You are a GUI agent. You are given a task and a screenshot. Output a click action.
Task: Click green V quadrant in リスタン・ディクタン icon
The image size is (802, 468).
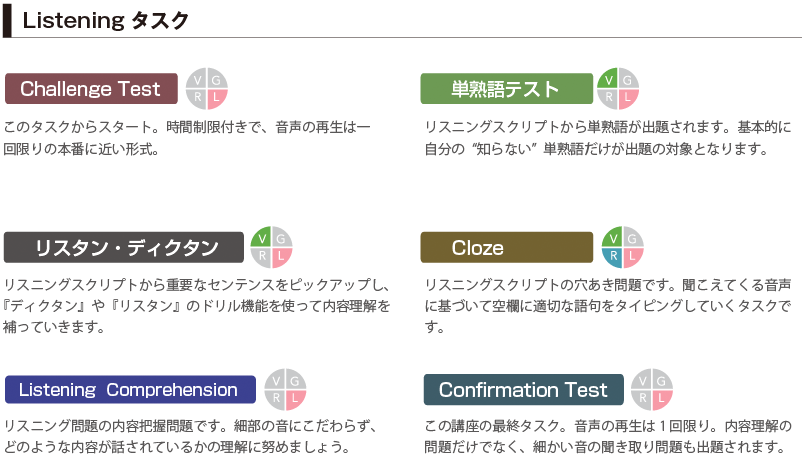[x=261, y=238]
